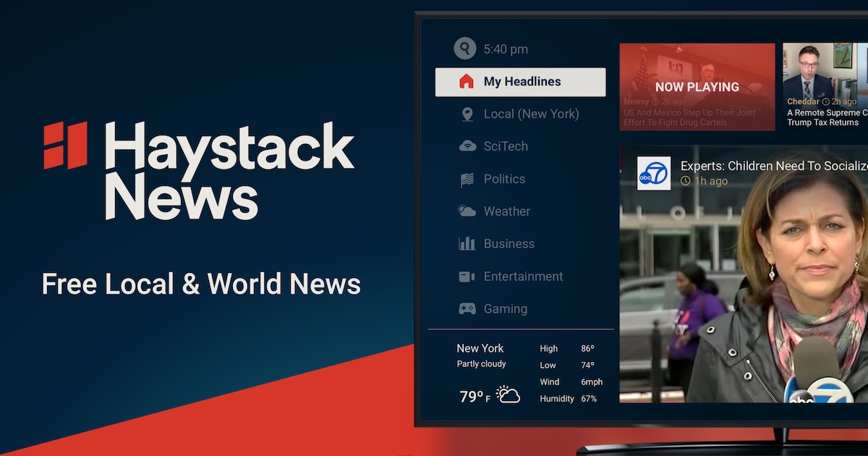Open the Politics category label
The image size is (868, 456).
504,179
